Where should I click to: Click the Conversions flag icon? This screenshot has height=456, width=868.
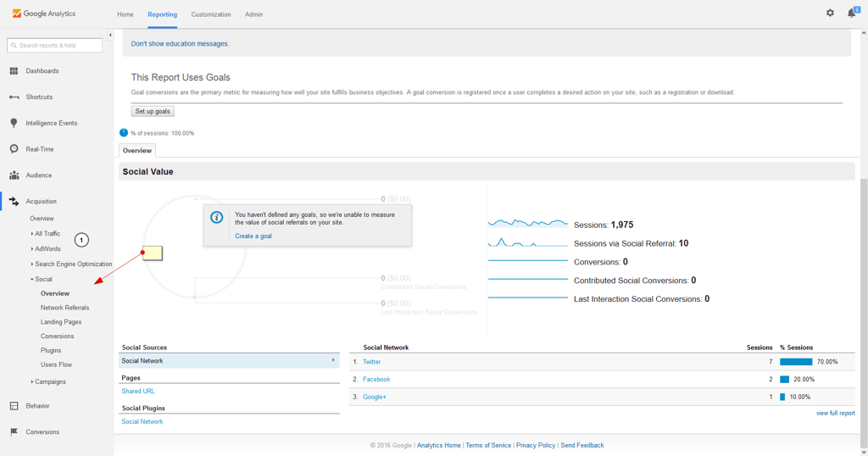[x=14, y=431]
